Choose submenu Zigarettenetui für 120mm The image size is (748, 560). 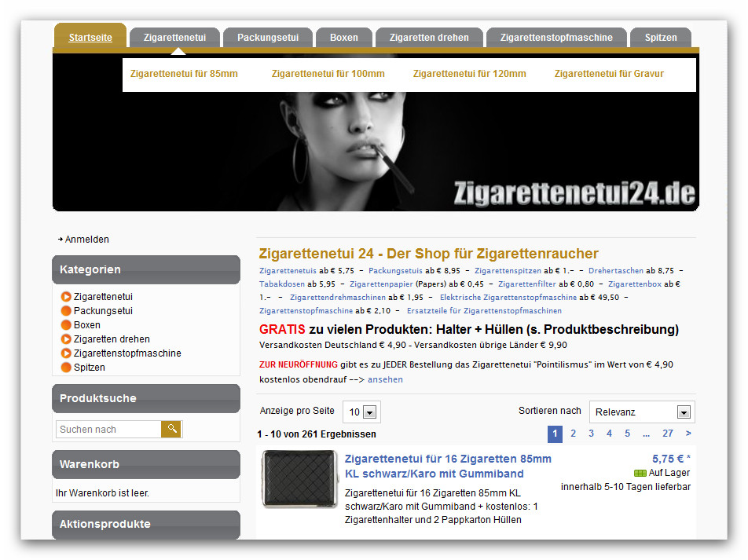[x=469, y=74]
